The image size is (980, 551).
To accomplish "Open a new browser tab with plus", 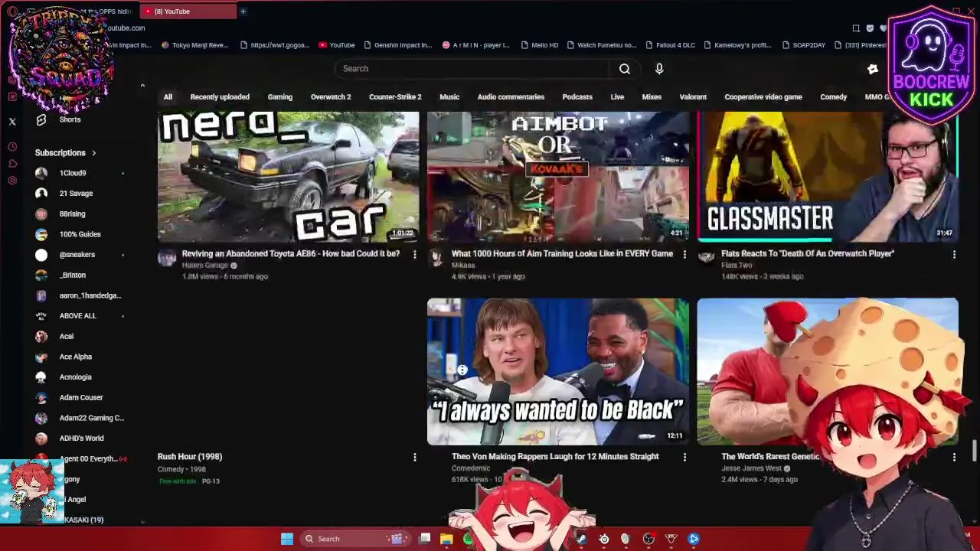I will pyautogui.click(x=243, y=11).
